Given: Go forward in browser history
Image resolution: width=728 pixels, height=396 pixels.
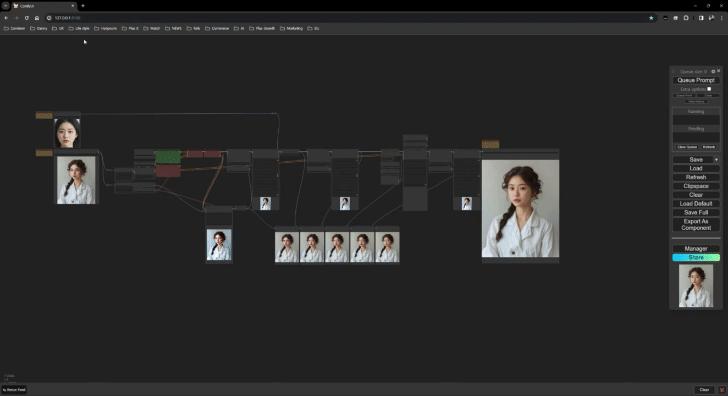Looking at the screenshot, I should (16, 18).
